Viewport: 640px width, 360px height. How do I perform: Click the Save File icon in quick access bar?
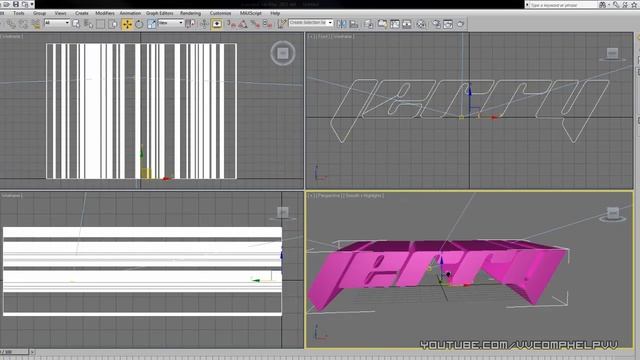16,4
